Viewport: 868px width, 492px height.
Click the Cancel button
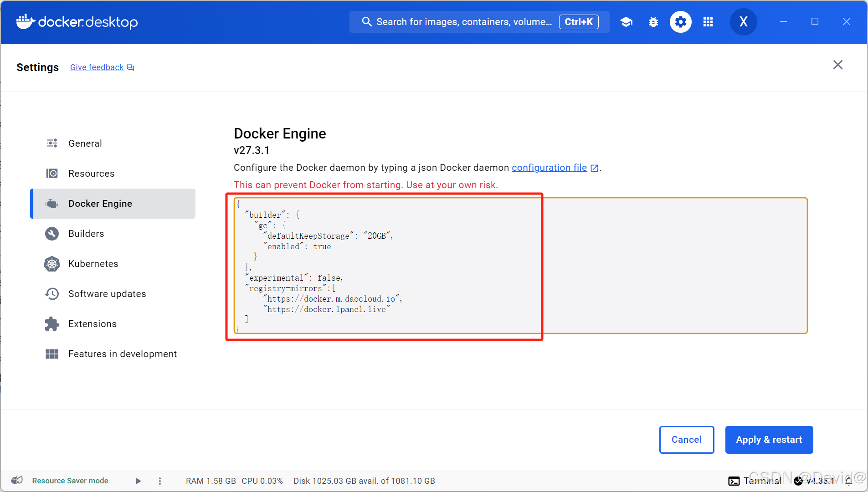[687, 440]
